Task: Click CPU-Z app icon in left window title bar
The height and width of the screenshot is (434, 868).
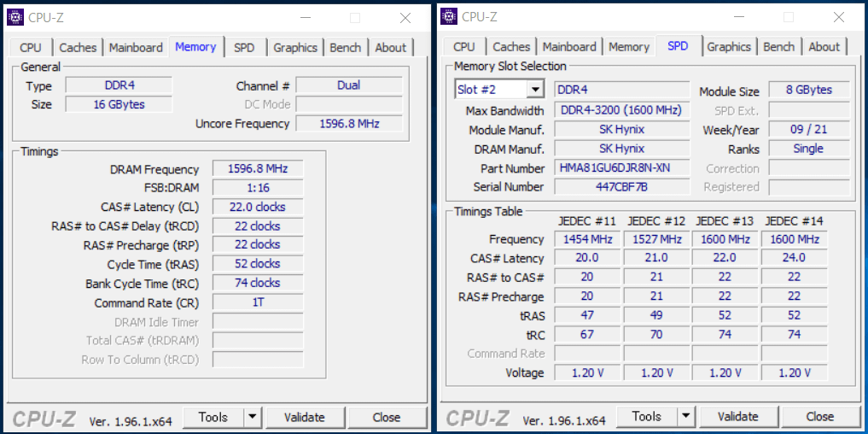Action: tap(15, 18)
